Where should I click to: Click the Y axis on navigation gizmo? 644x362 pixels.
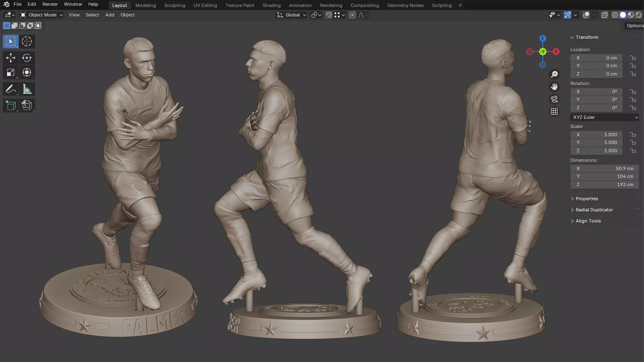tap(543, 52)
